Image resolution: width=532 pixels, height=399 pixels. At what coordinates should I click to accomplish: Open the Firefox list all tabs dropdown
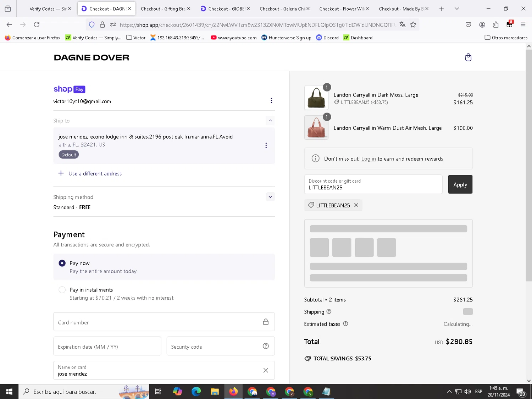coord(457,9)
